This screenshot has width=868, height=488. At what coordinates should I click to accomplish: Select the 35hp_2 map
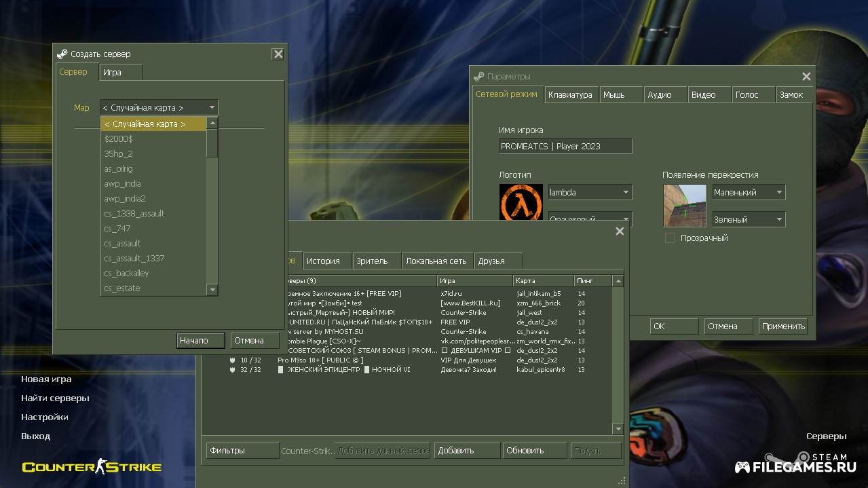click(x=154, y=154)
